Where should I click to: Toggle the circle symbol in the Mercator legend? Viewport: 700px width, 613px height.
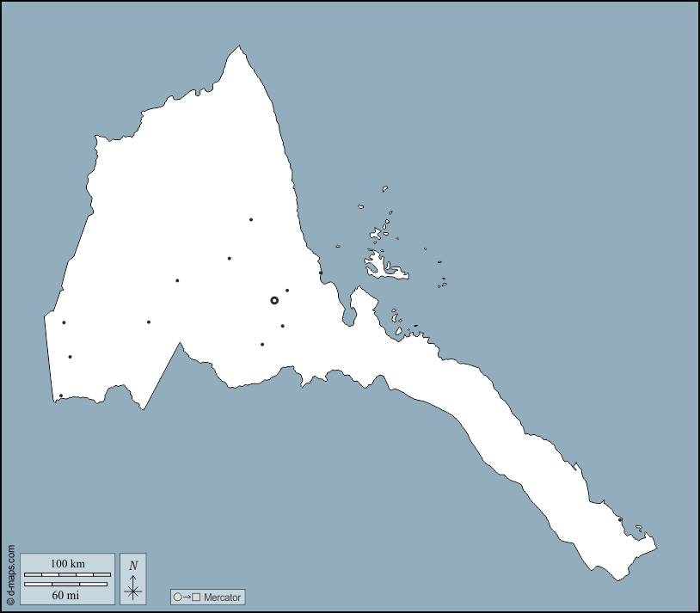click(x=177, y=597)
